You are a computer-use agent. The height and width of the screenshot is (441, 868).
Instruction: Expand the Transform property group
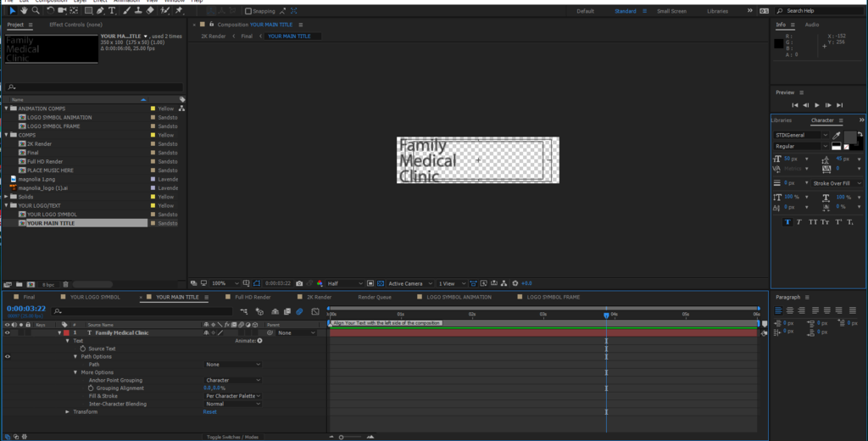click(68, 411)
